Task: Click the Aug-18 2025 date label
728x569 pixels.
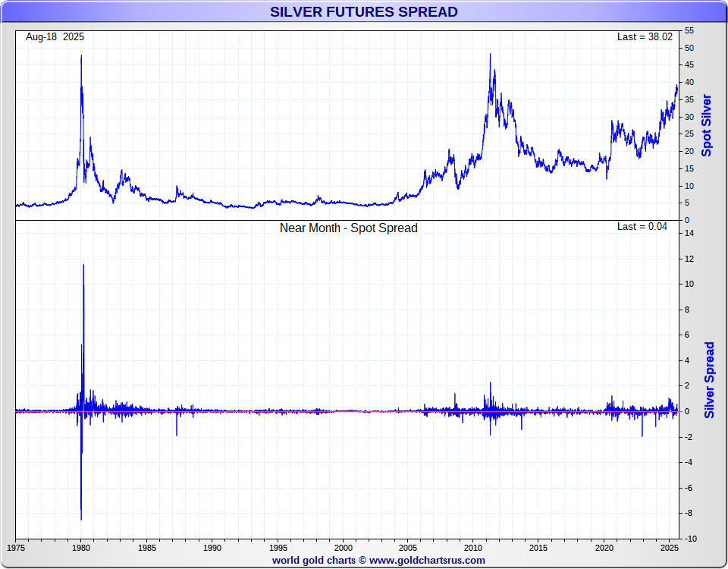Action: click(55, 36)
